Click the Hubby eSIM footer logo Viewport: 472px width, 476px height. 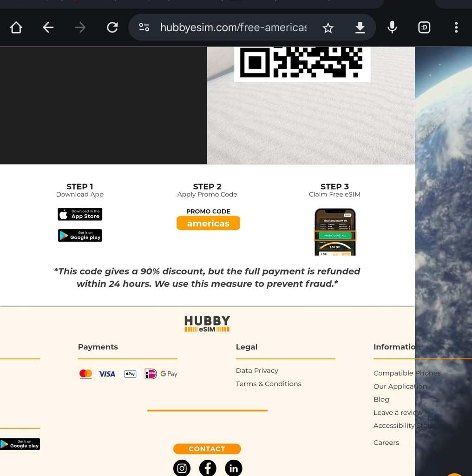click(x=207, y=324)
